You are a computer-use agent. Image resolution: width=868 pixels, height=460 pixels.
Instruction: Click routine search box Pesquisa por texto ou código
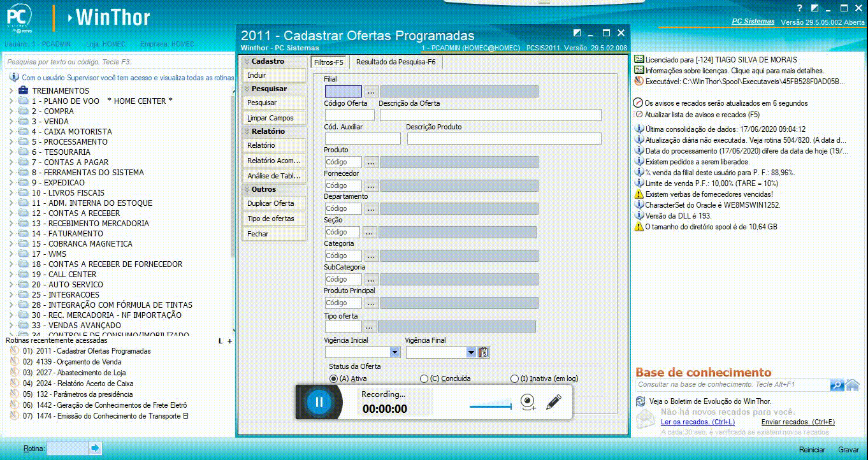[118, 62]
